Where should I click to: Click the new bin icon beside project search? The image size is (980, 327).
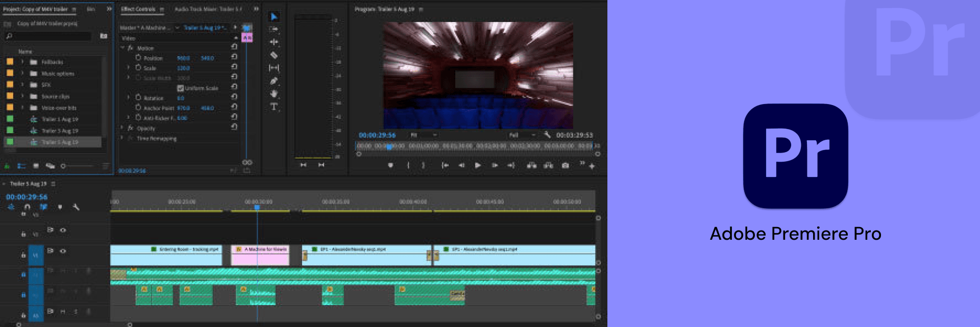click(104, 36)
